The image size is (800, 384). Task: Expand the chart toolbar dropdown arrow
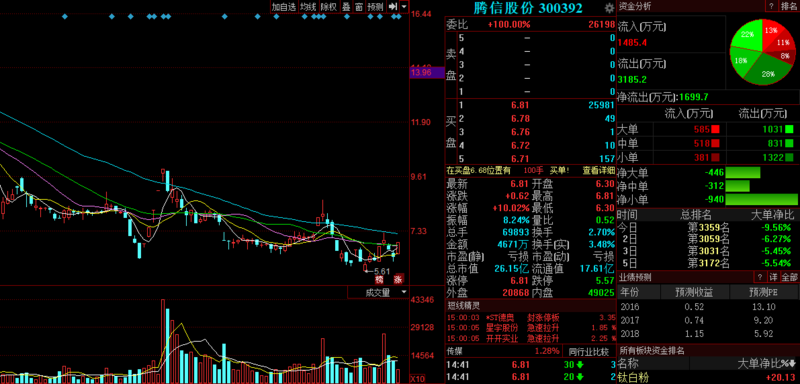pos(404,6)
